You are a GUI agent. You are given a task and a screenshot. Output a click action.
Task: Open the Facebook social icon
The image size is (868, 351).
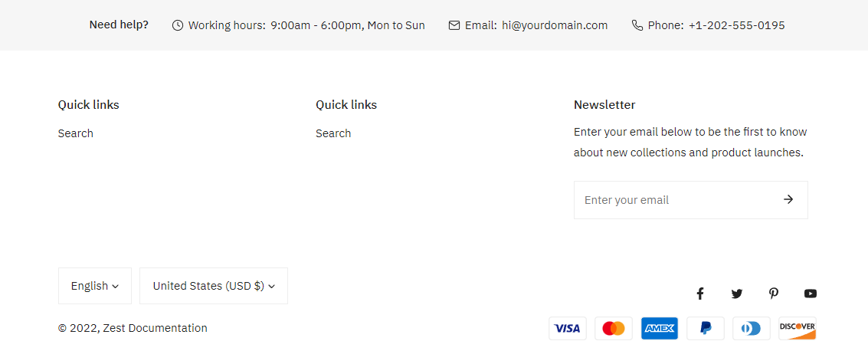pos(699,294)
